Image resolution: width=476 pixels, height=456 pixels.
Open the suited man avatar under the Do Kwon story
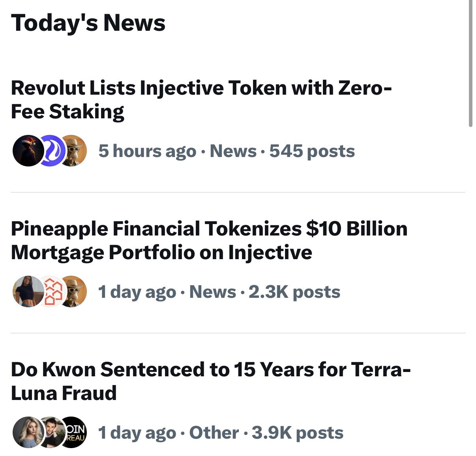51,432
